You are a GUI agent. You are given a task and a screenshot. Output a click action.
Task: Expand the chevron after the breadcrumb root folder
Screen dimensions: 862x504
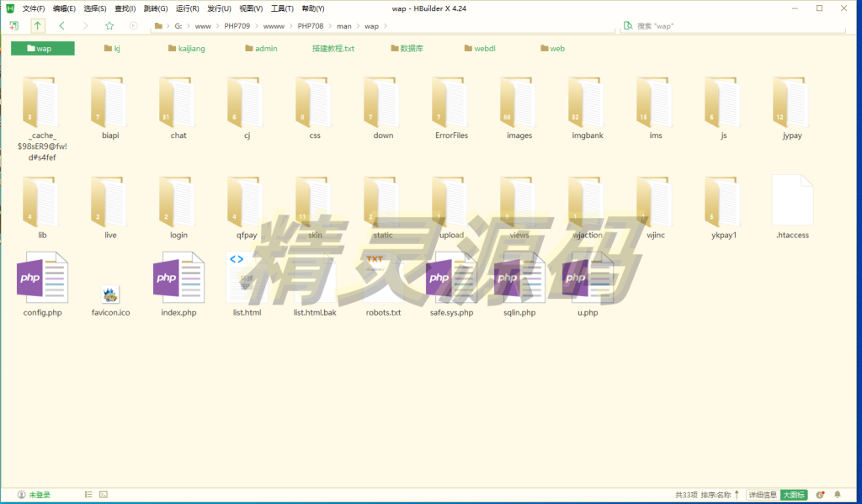point(168,26)
